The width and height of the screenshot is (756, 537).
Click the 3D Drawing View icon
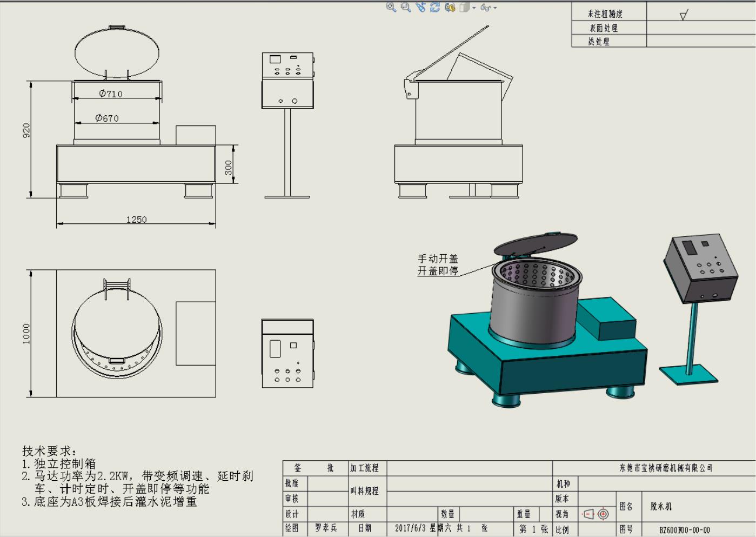(450, 7)
